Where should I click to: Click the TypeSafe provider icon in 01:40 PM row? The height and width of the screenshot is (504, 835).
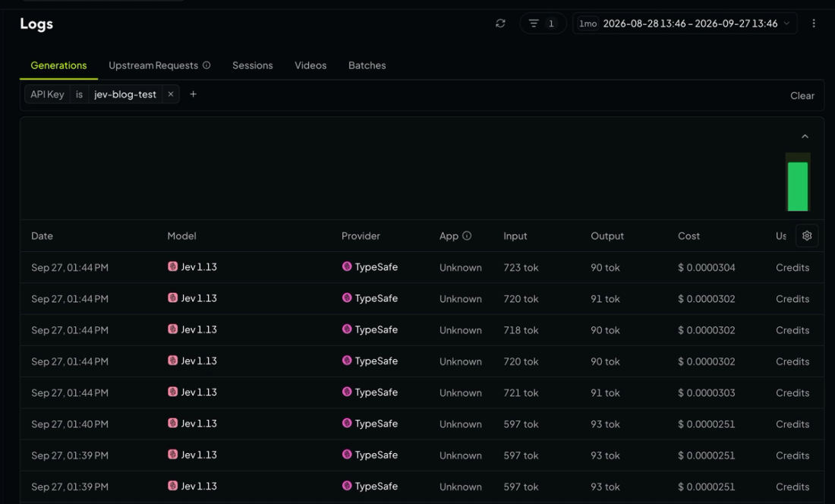347,423
